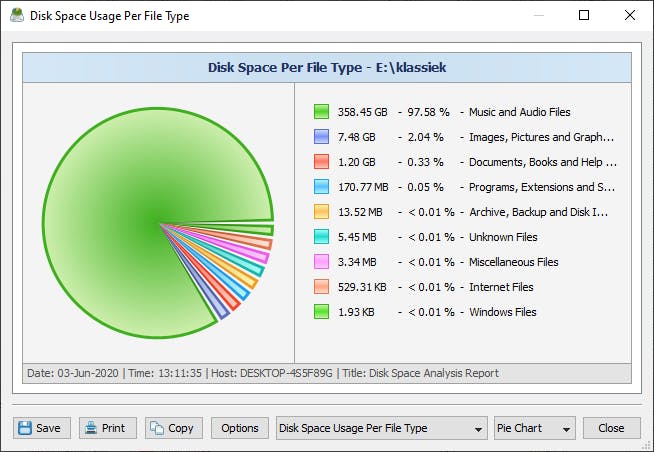The height and width of the screenshot is (452, 654).
Task: Click the Copy button's pages icon
Action: (x=156, y=428)
